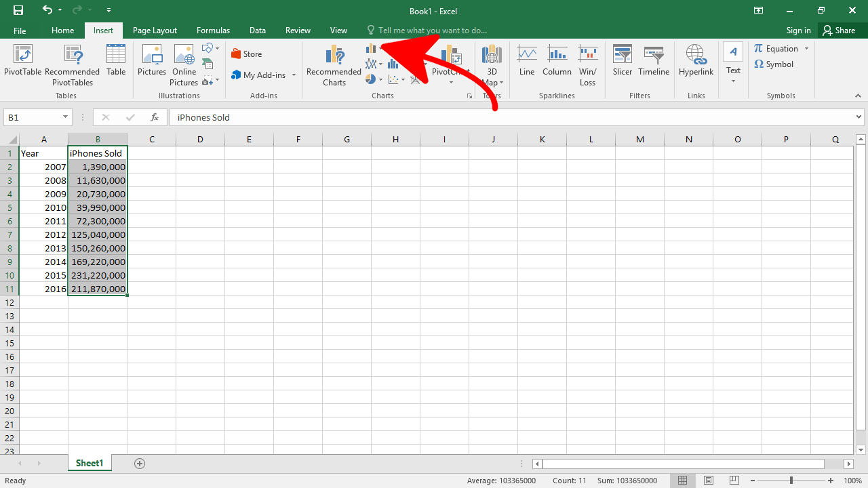Insert a Hyperlink
Image resolution: width=868 pixels, height=488 pixels.
pyautogui.click(x=696, y=60)
